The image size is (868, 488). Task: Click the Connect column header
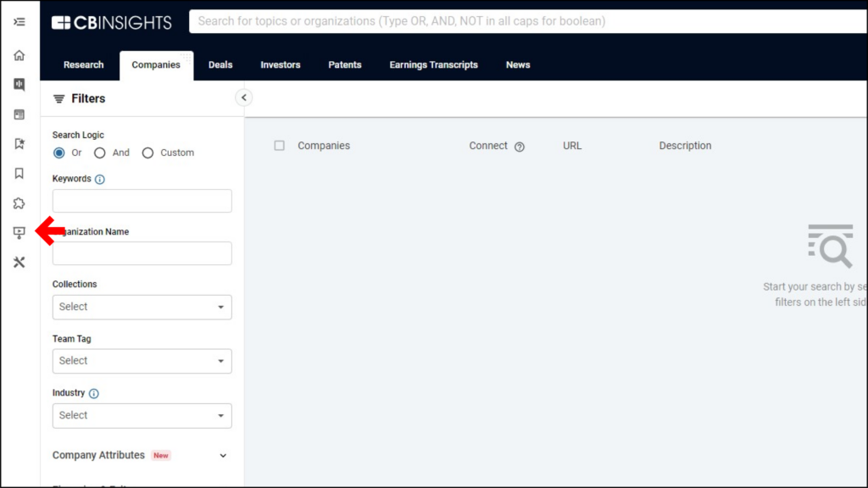click(x=488, y=146)
